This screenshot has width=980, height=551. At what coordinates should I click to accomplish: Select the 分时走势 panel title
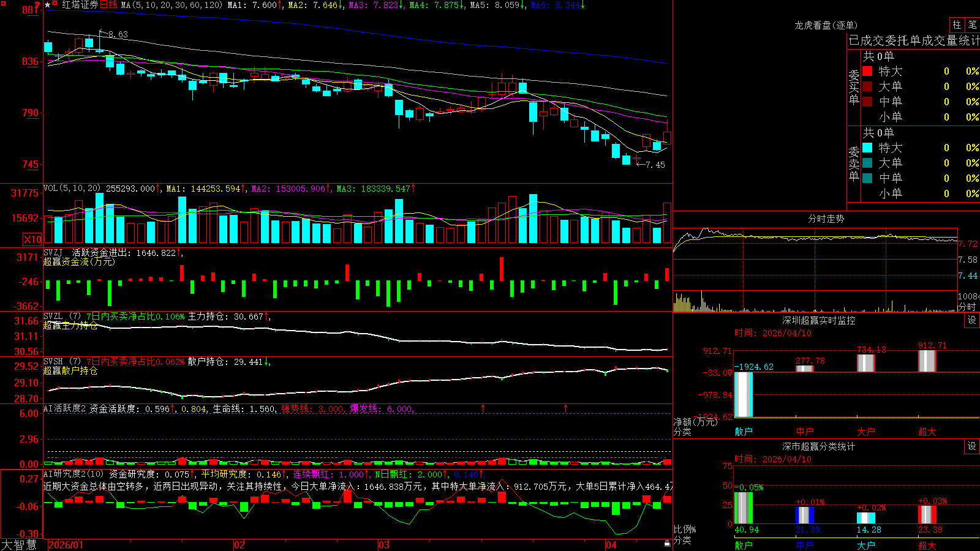(826, 219)
